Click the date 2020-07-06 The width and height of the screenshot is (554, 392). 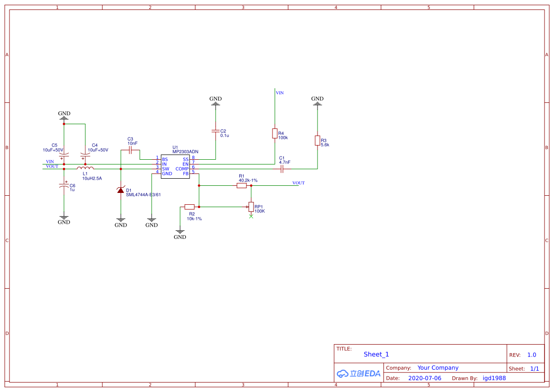(x=425, y=378)
